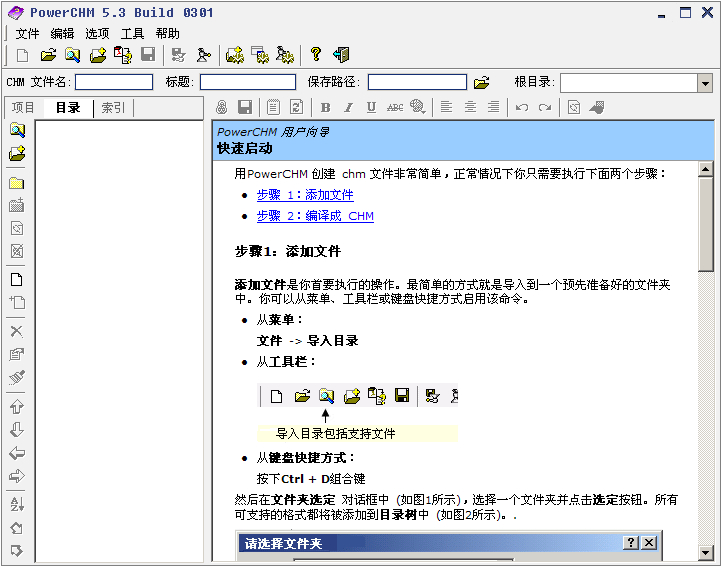Screen dimensions: 723x568
Task: Open the globe hyperlink dropdown in editor toolbar
Action: pos(418,107)
